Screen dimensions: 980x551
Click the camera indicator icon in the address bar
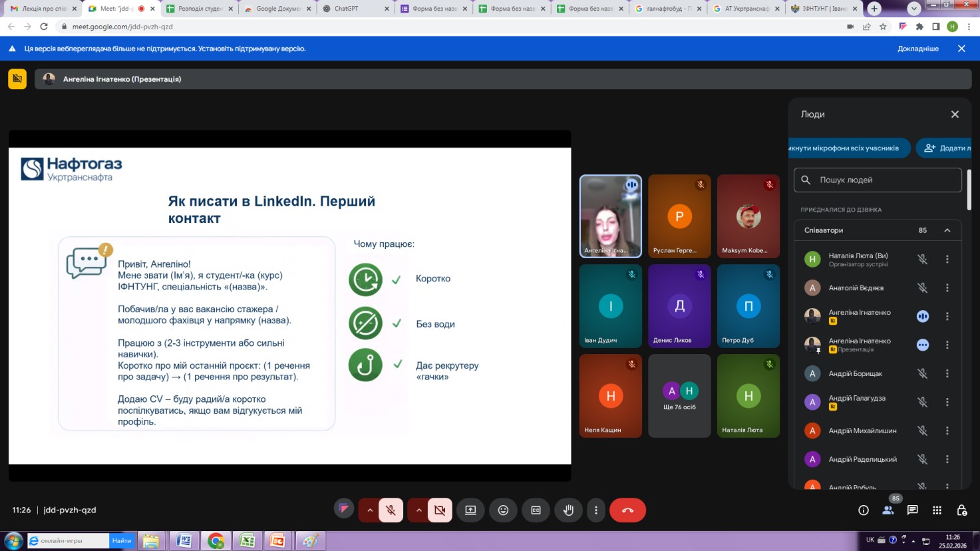tap(850, 27)
